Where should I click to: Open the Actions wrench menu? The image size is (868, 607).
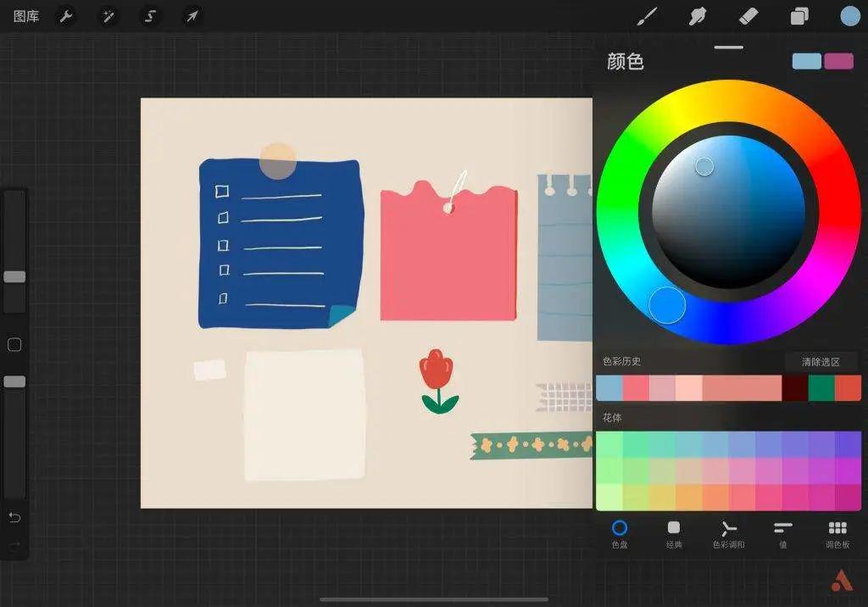(x=66, y=17)
